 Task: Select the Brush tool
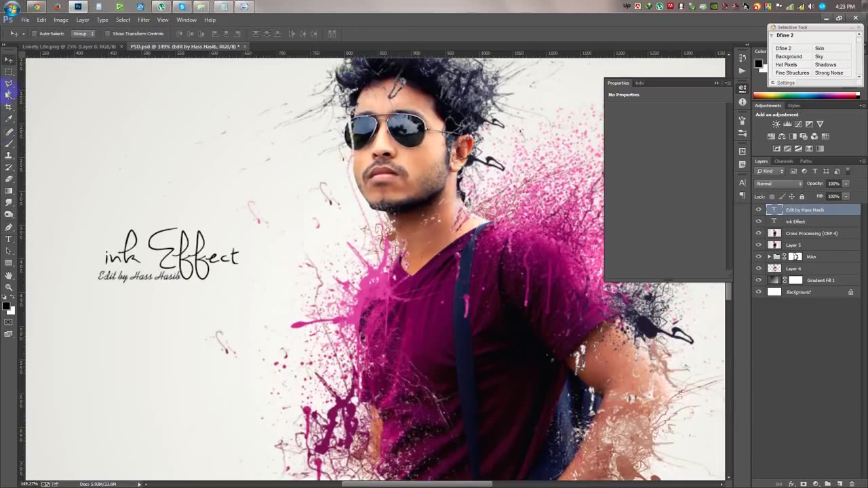point(9,143)
